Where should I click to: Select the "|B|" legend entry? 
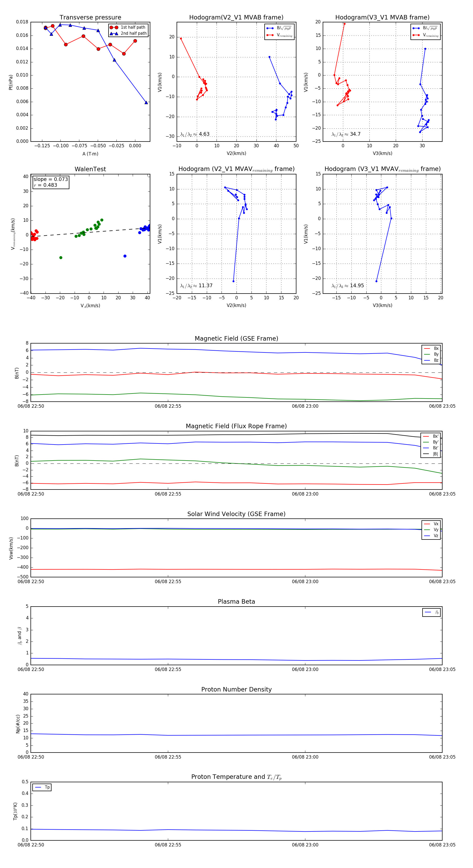(x=431, y=454)
